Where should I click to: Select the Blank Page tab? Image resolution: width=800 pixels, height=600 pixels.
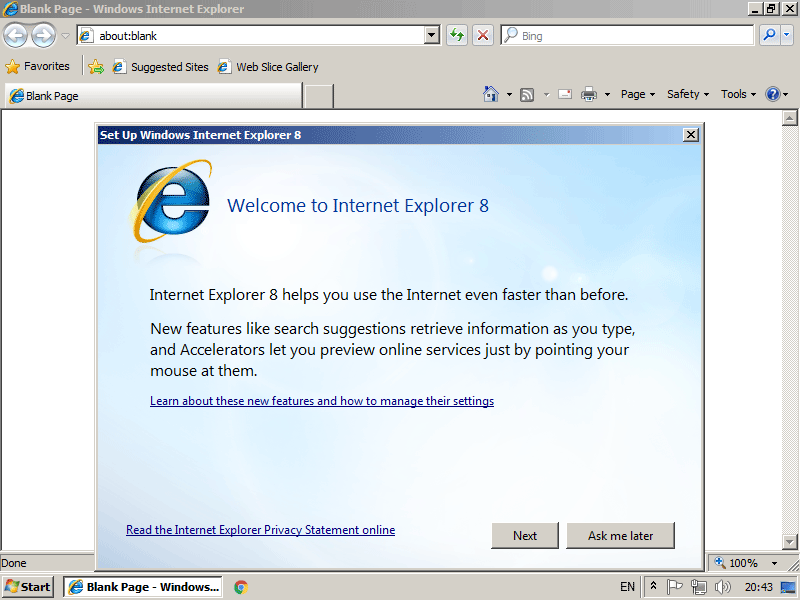click(153, 96)
